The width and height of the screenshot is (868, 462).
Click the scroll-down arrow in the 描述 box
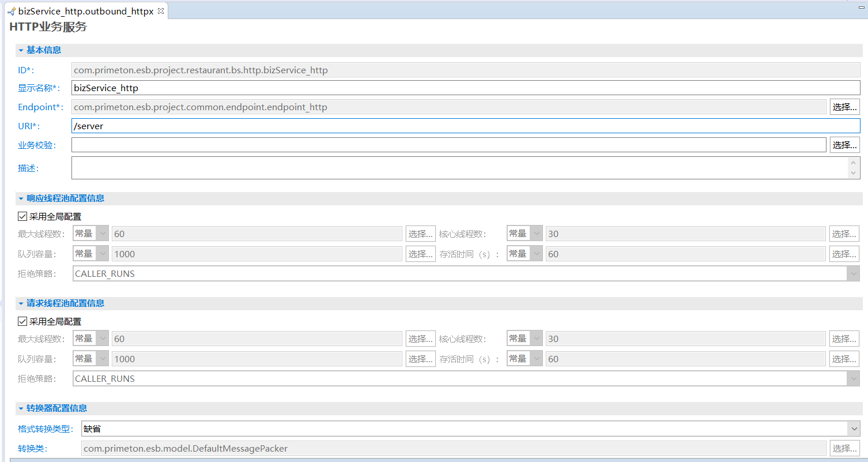coord(854,173)
